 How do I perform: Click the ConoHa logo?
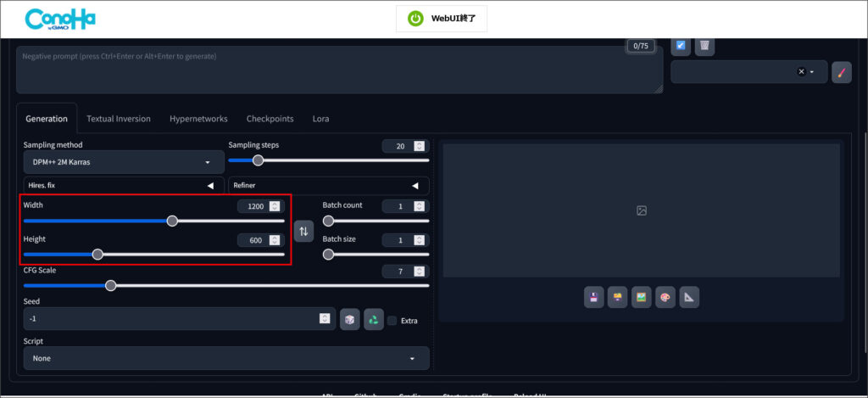click(60, 20)
